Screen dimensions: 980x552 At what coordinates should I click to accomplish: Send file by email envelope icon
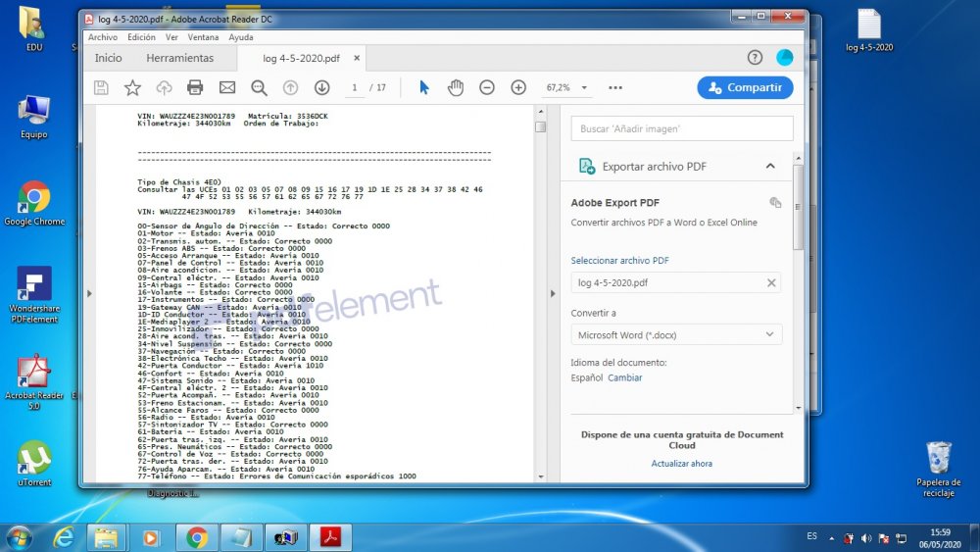(227, 88)
